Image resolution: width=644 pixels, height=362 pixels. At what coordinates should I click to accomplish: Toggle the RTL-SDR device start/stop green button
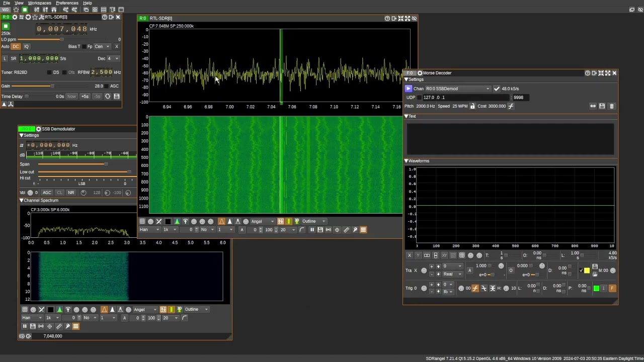tap(6, 26)
